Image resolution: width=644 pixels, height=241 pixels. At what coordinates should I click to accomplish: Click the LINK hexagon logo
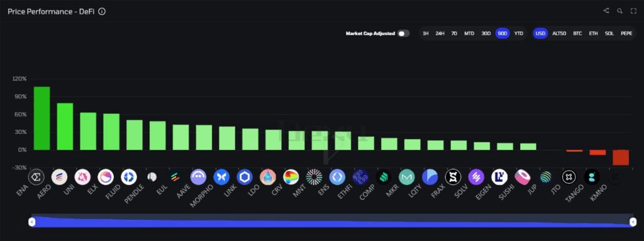coord(245,177)
